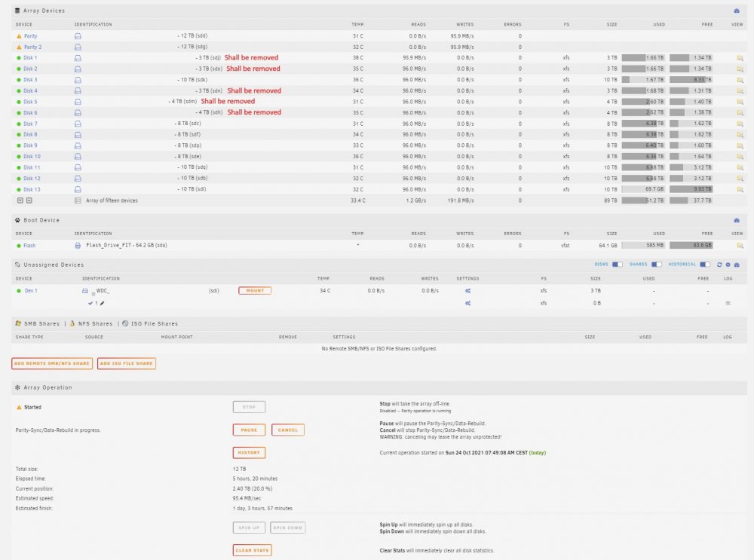Open the Dev 1 device link
754x560 pixels.
click(31, 291)
